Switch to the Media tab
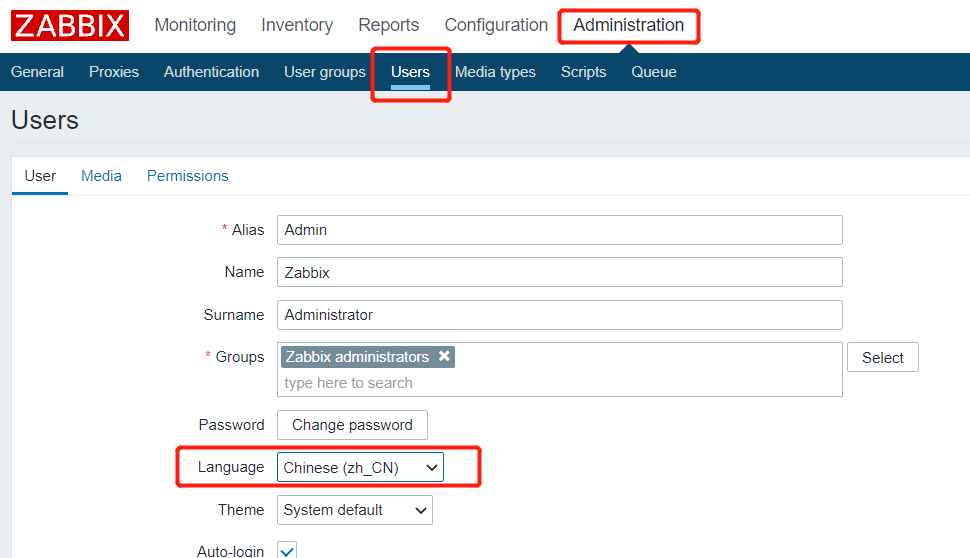The image size is (970, 558). pyautogui.click(x=101, y=176)
